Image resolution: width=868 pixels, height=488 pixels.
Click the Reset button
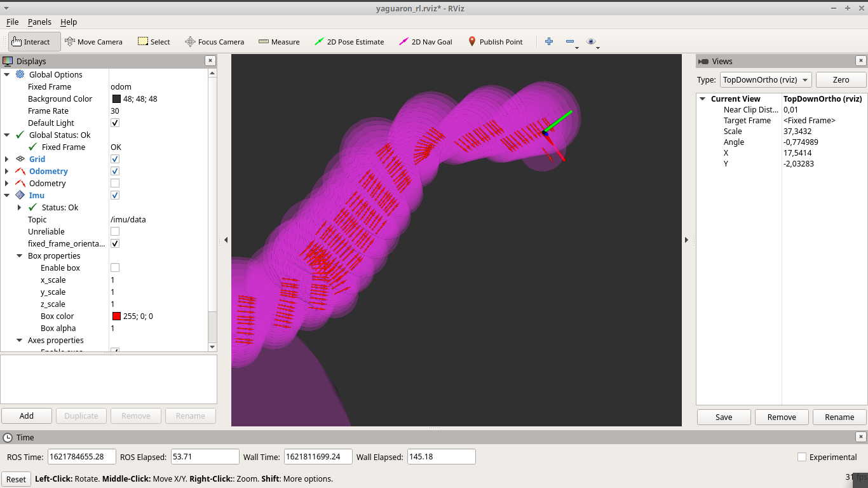tap(16, 479)
